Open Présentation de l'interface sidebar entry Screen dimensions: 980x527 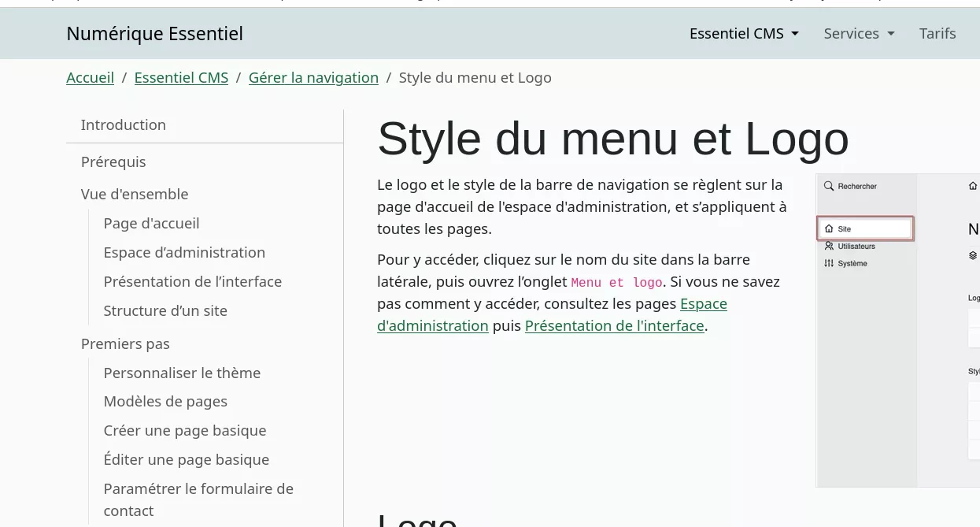(192, 281)
